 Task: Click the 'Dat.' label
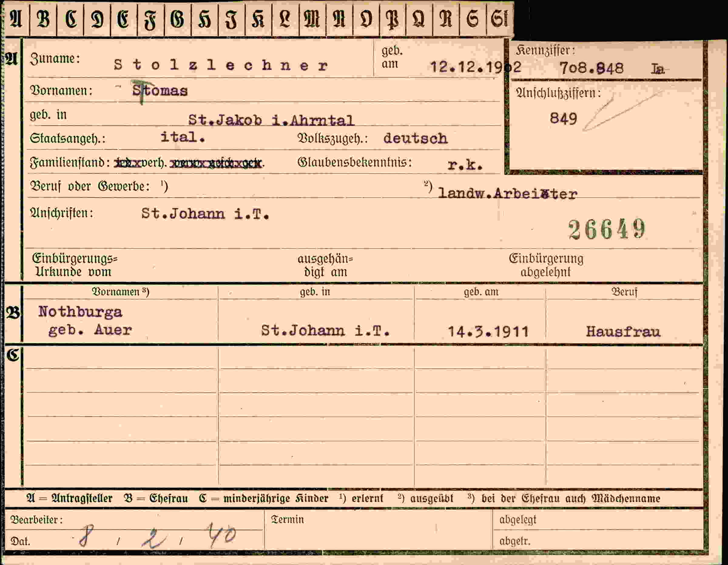point(20,541)
